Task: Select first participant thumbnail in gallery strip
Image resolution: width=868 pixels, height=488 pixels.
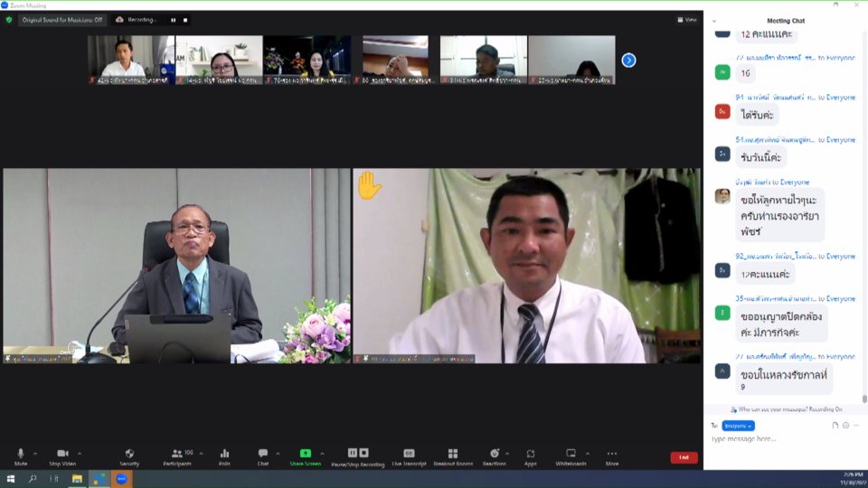Action: pos(131,60)
